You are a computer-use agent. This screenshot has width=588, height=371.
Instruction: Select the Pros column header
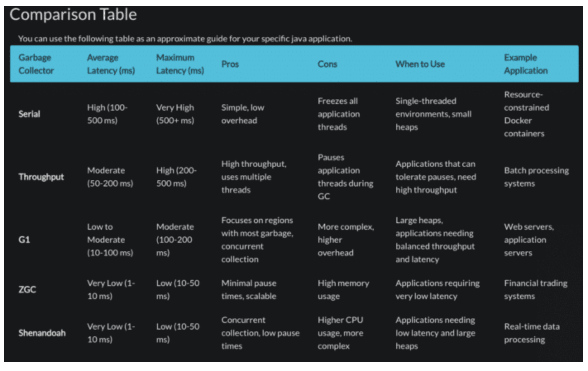[x=230, y=64]
